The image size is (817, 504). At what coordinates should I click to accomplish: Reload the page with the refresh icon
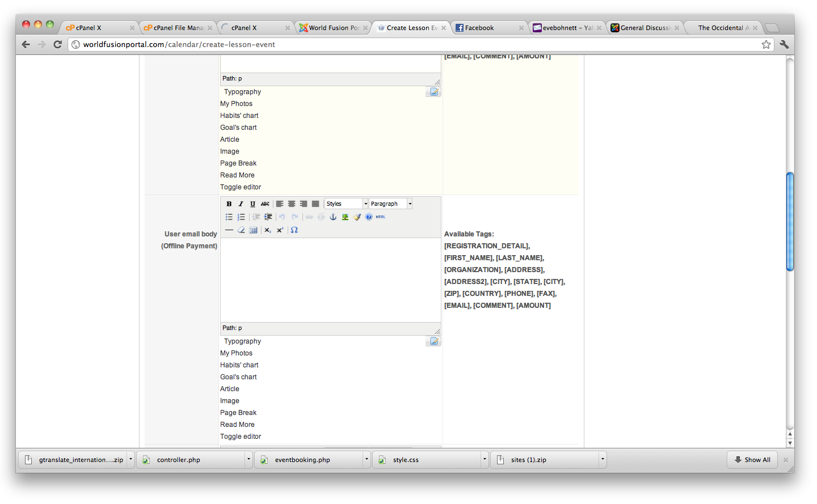point(57,44)
